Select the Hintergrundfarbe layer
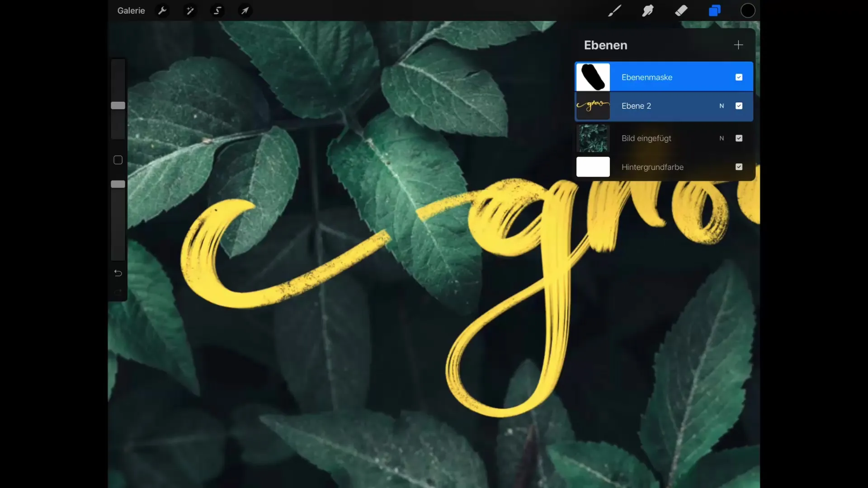 [x=664, y=167]
